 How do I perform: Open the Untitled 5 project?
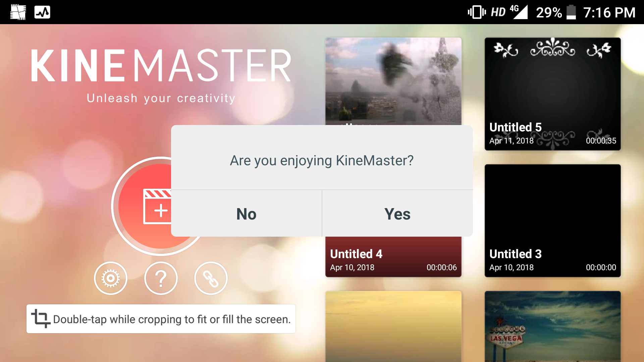(x=552, y=94)
